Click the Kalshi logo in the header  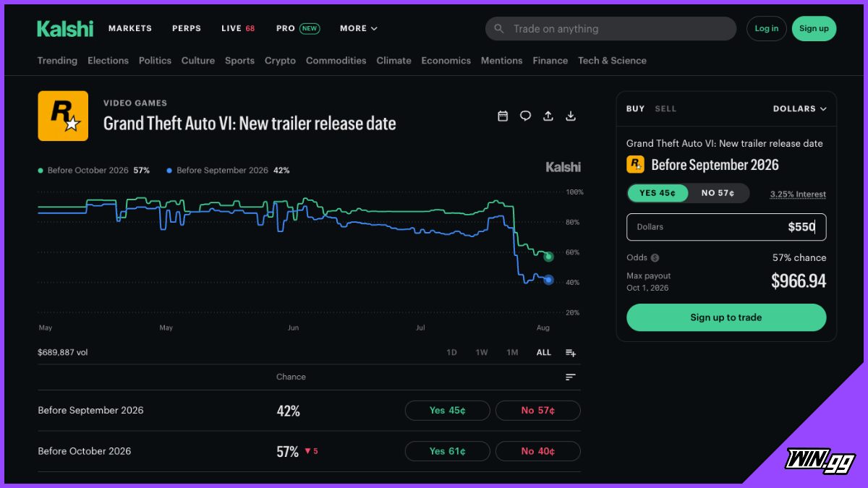pyautogui.click(x=65, y=29)
